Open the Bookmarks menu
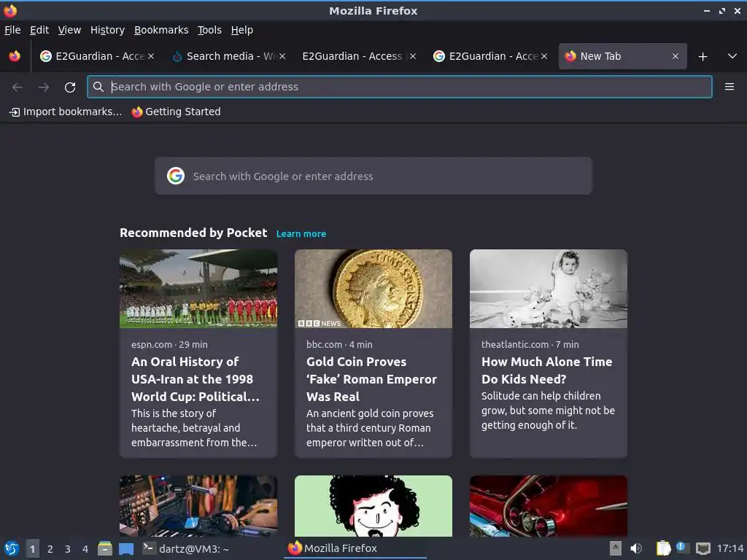This screenshot has width=747, height=560. pos(161,30)
